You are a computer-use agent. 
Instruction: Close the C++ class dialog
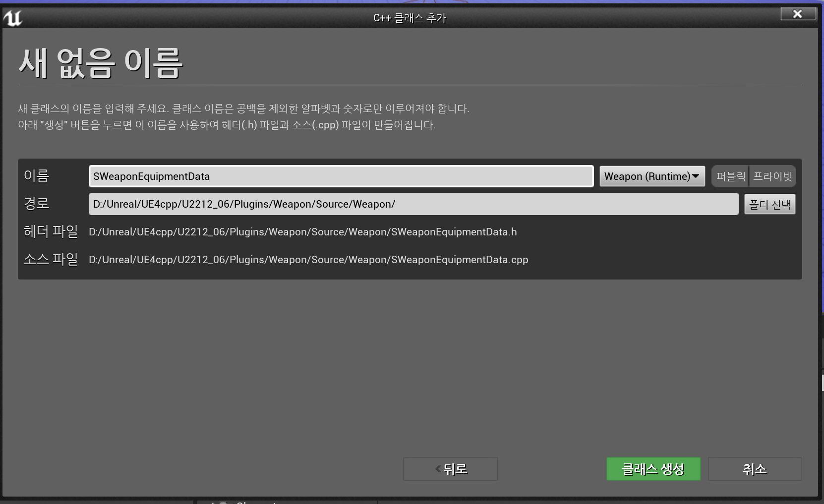pyautogui.click(x=798, y=14)
